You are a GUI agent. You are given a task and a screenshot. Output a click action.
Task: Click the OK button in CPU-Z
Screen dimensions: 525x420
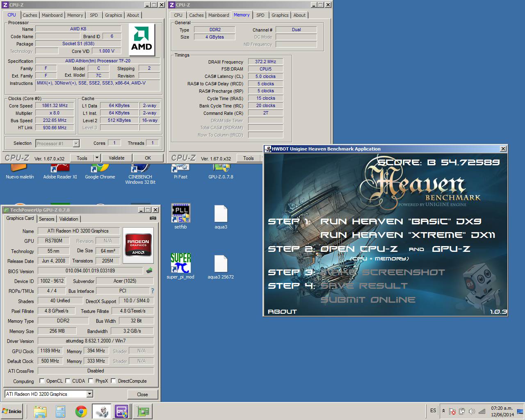pos(148,158)
